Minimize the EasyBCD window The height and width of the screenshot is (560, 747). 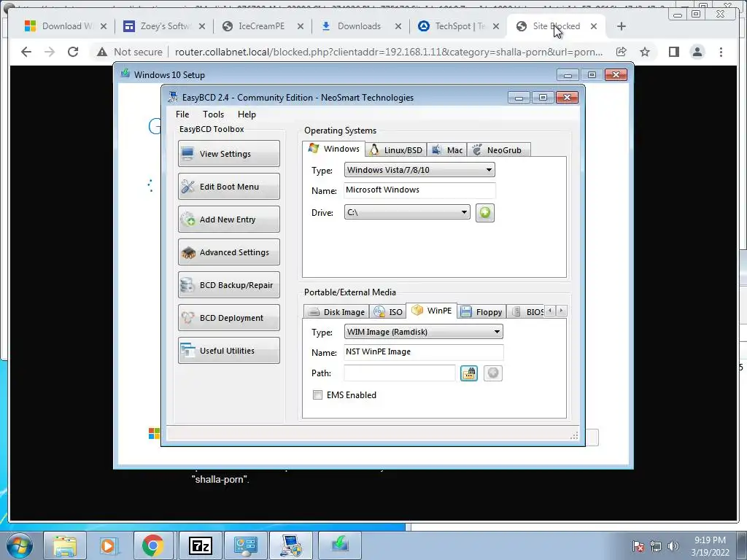519,97
